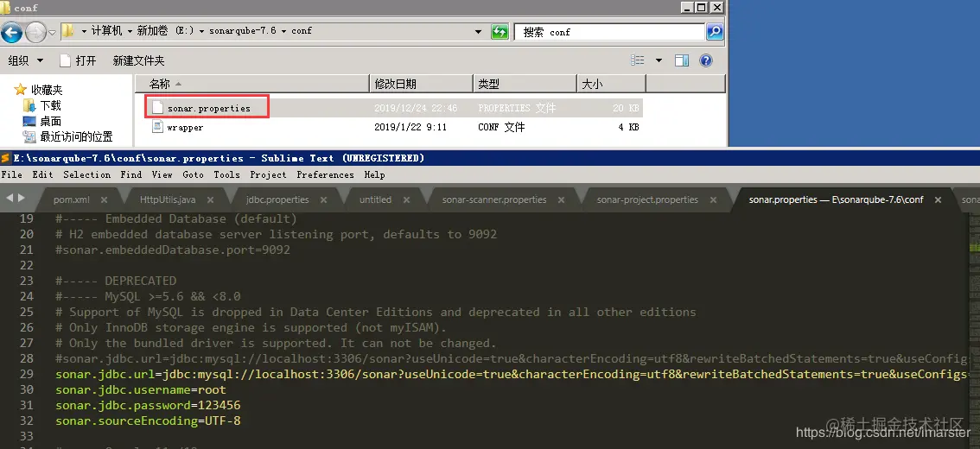
Task: Open the 组织 menu
Action: [26, 60]
